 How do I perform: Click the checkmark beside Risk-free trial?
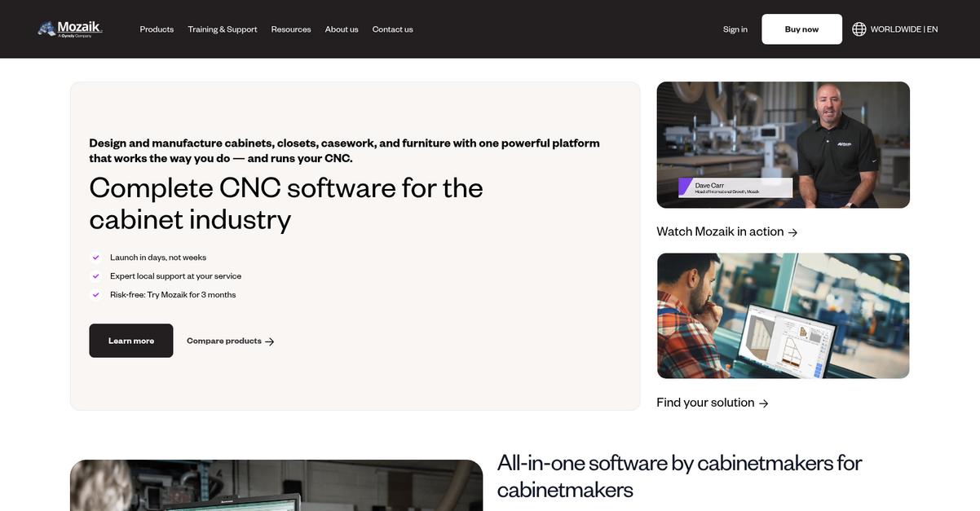(x=95, y=295)
